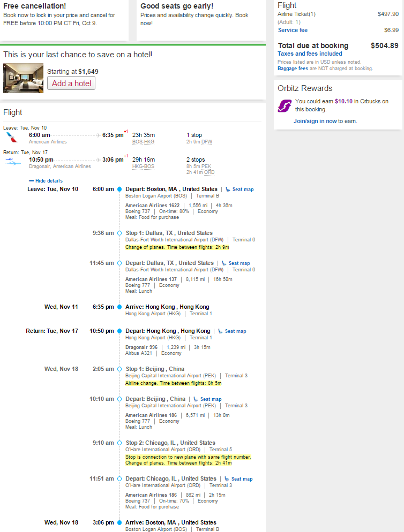Viewport: 404px width, 532px height.
Task: Open the Service fee link
Action: tap(293, 30)
